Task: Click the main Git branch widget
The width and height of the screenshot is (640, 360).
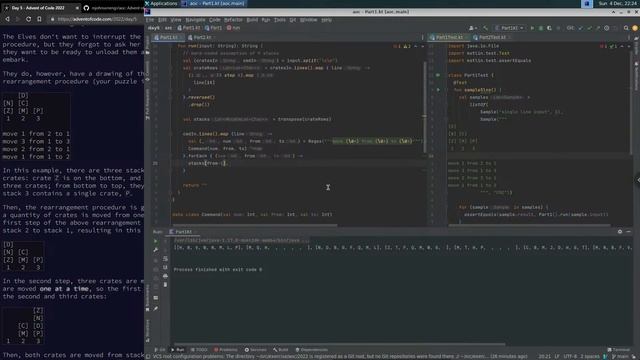Action: [x=620, y=356]
